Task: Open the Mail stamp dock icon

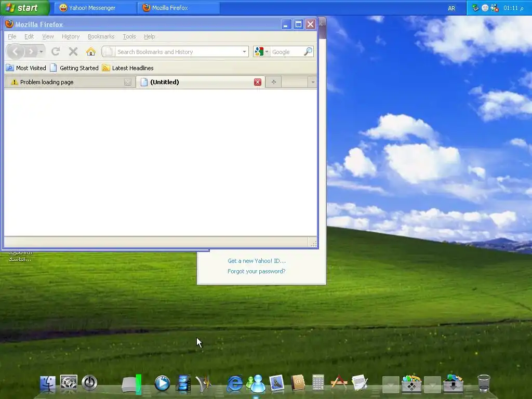Action: click(x=276, y=383)
